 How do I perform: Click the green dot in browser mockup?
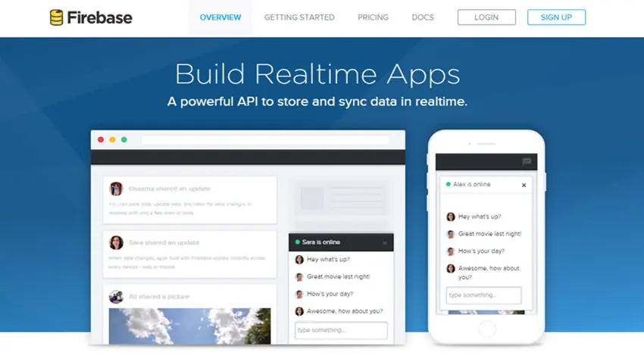coord(124,139)
